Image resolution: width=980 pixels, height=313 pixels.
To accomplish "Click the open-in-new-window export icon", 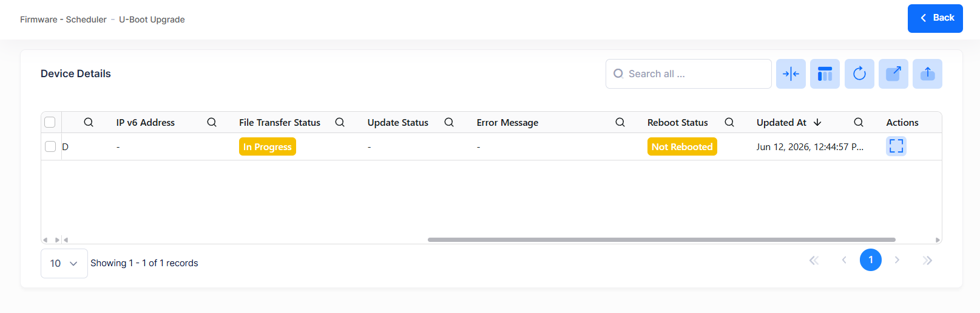I will 893,74.
